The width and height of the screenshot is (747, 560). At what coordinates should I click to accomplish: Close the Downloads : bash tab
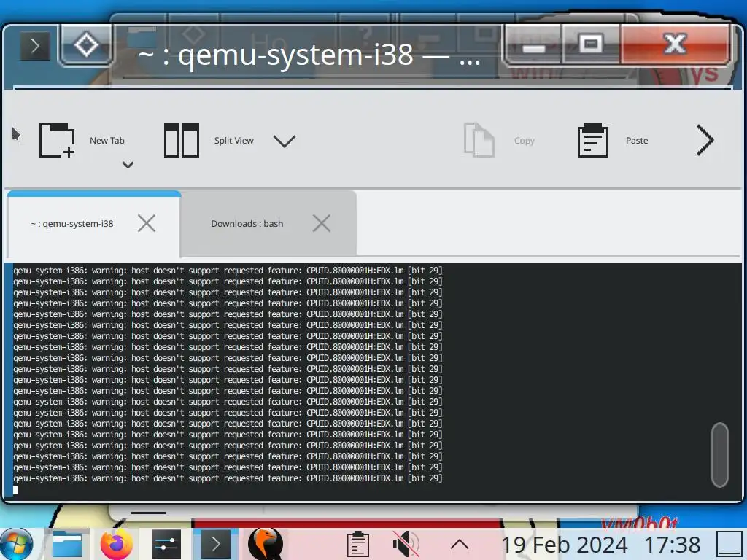322,223
